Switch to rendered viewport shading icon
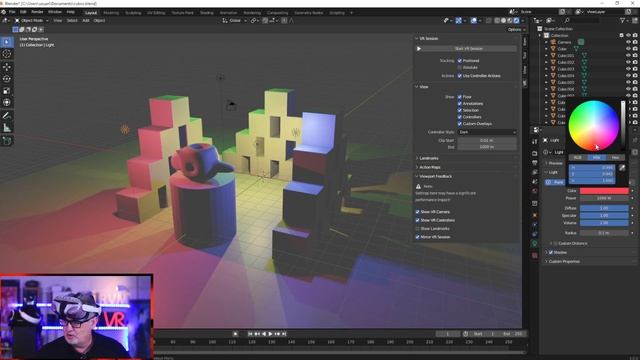The image size is (640, 360). tap(516, 20)
